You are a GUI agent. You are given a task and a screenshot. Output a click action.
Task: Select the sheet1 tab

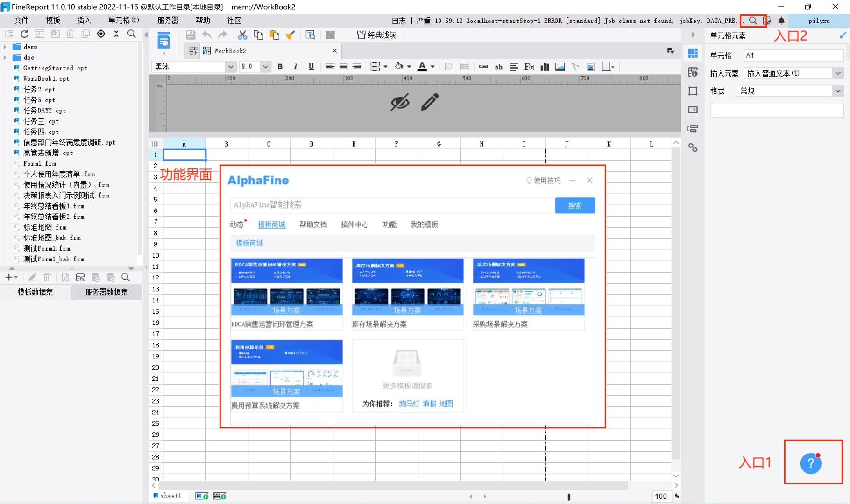167,496
